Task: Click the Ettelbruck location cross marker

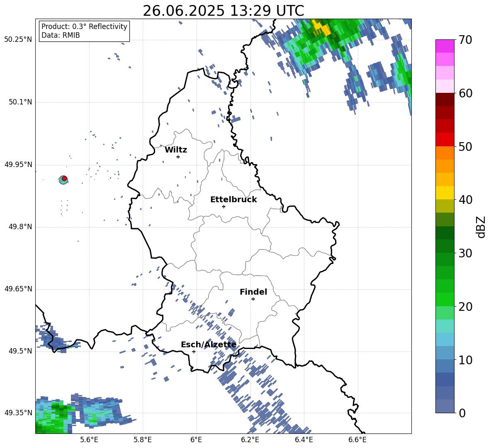Action: pos(224,206)
